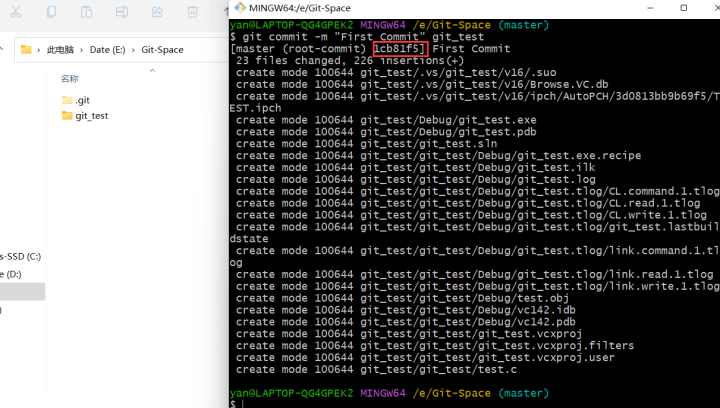
Task: Click '23 files changed, 226 insertions(+)' line
Action: pyautogui.click(x=350, y=61)
